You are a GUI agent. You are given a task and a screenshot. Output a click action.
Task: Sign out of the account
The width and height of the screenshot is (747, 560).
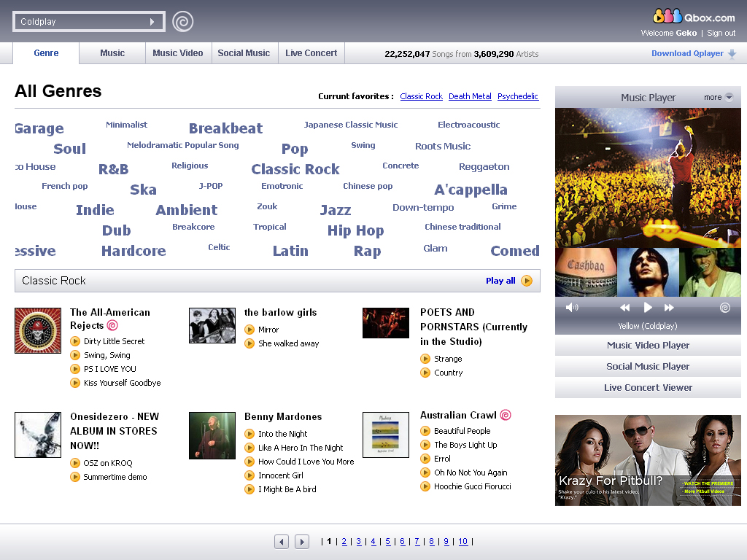(x=721, y=33)
